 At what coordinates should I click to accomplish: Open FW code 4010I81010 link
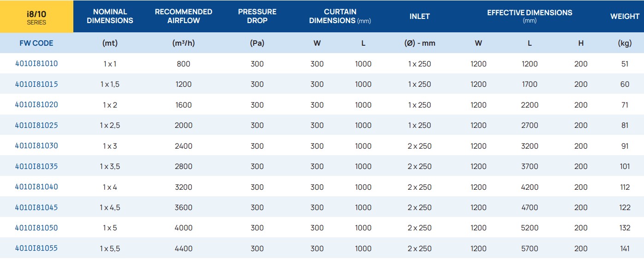(x=36, y=64)
